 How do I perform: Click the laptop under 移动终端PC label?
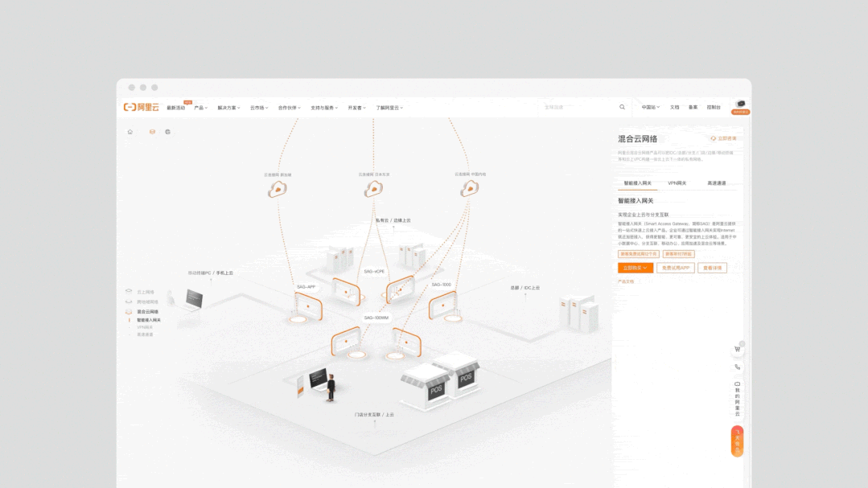[194, 299]
